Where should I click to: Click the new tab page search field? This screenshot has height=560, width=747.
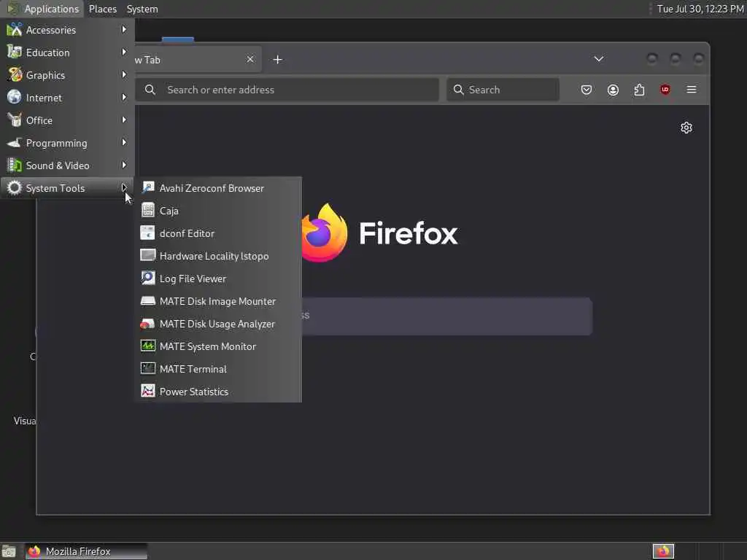tap(447, 316)
